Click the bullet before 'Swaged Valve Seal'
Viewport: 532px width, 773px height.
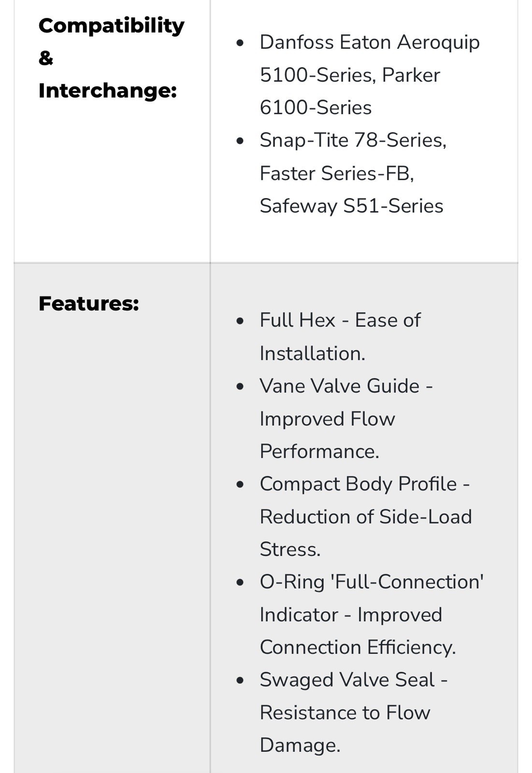pyautogui.click(x=240, y=681)
